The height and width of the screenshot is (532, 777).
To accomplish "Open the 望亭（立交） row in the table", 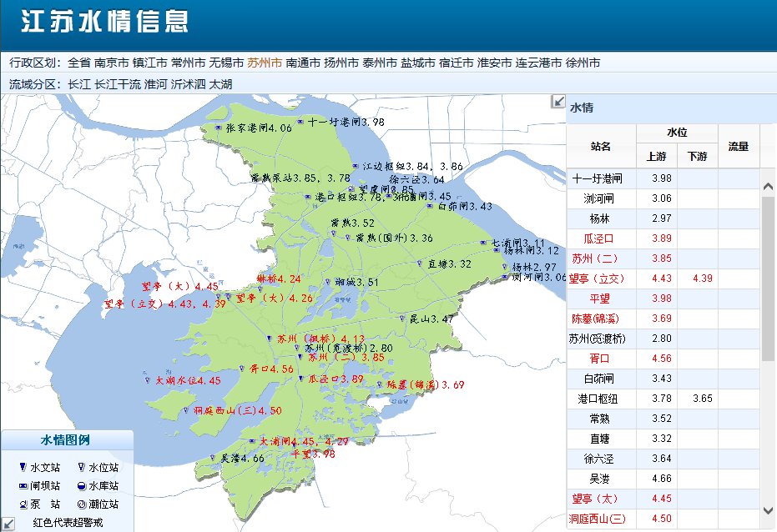I will [663, 279].
